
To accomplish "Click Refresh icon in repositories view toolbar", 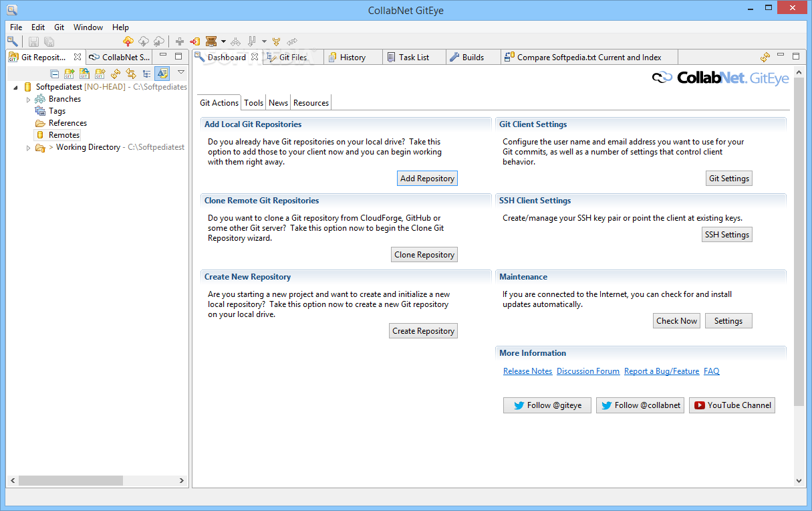I will click(x=116, y=74).
